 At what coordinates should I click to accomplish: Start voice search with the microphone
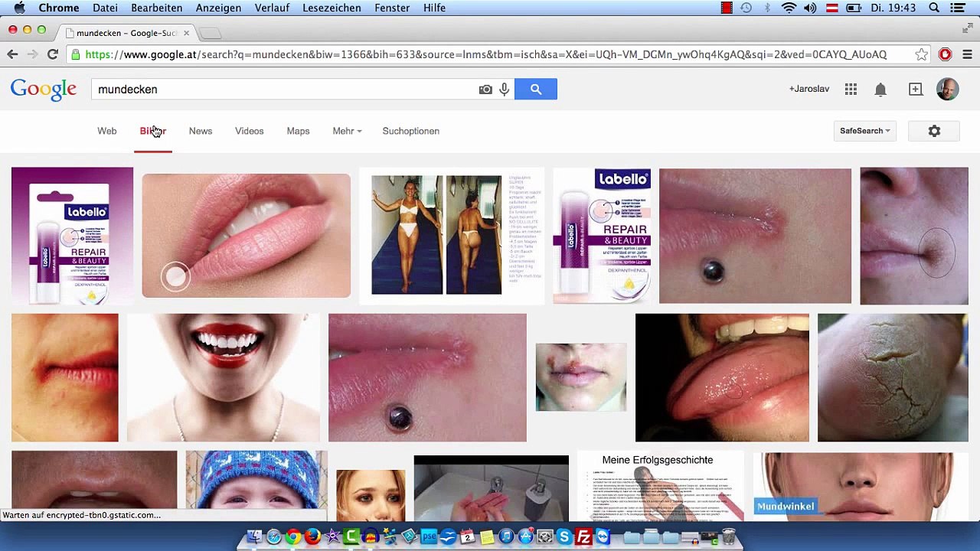[504, 90]
